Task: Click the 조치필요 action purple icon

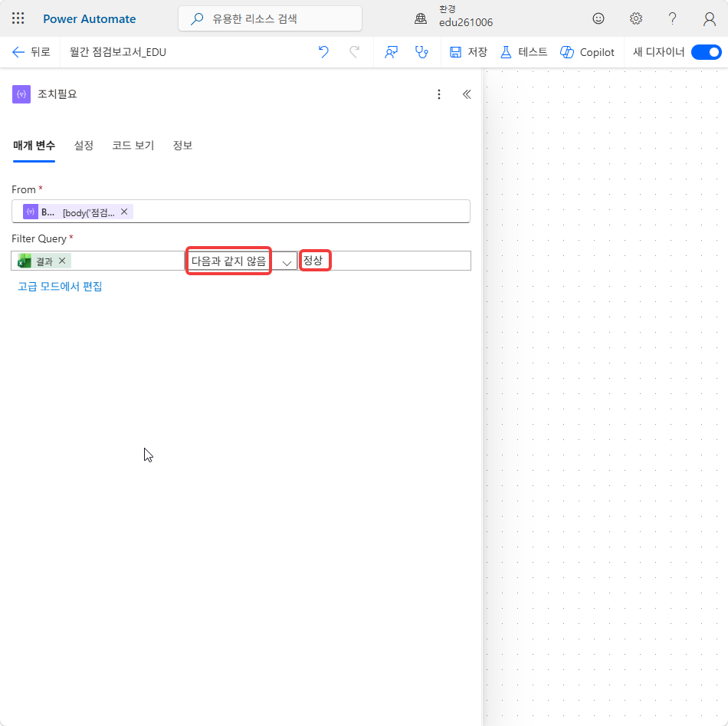Action: [21, 94]
